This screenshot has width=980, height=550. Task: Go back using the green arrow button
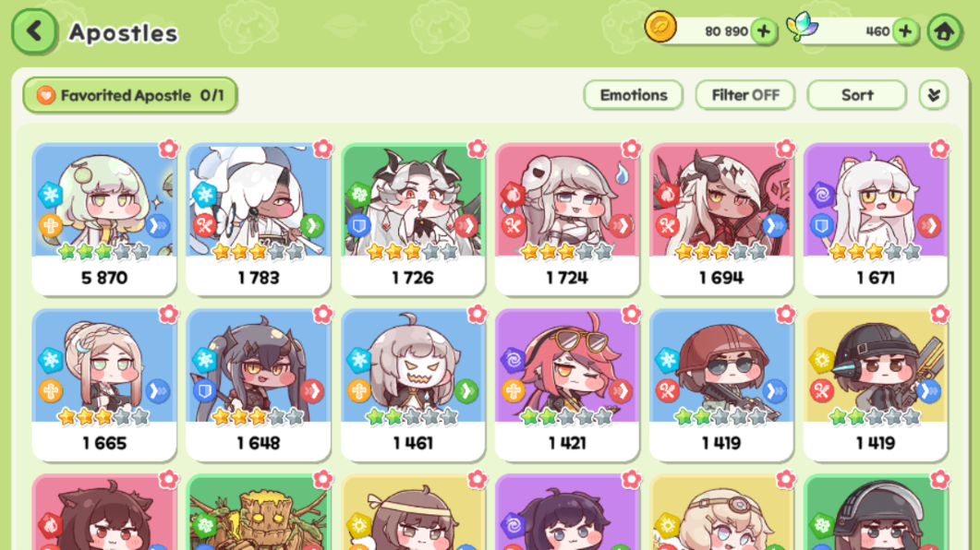point(34,31)
